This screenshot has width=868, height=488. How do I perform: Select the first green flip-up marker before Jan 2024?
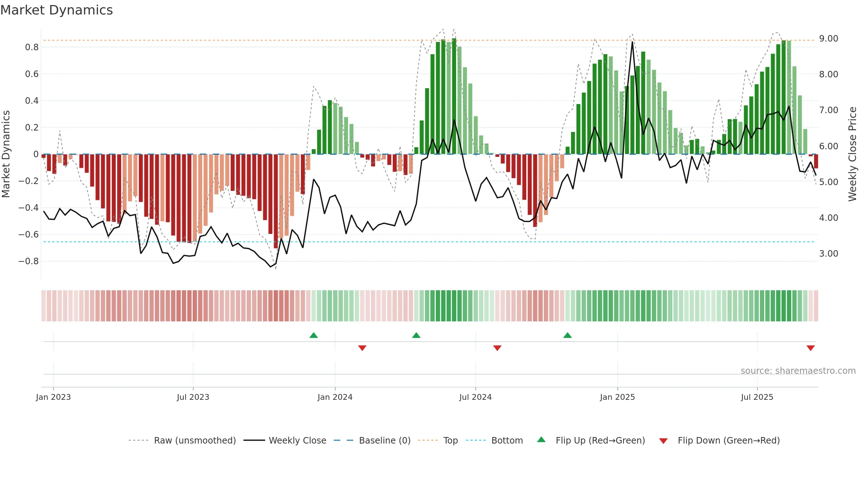coord(314,335)
